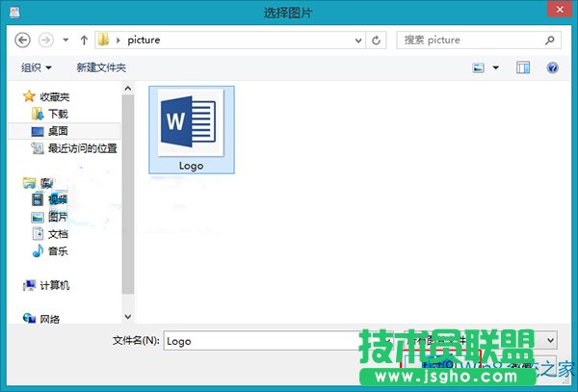Screen dimensions: 578x392
Task: Click the Forward navigation arrow
Action: (x=46, y=39)
